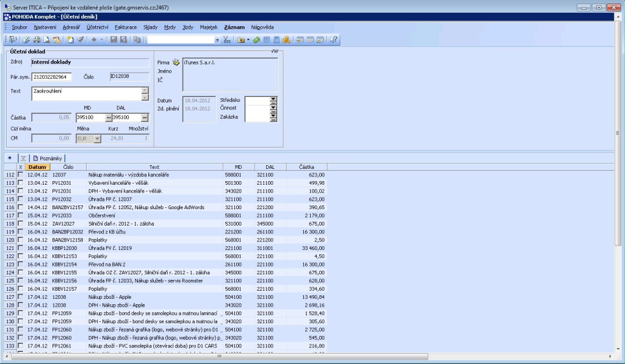
Task: Sort by the Částka column header
Action: (x=306, y=166)
